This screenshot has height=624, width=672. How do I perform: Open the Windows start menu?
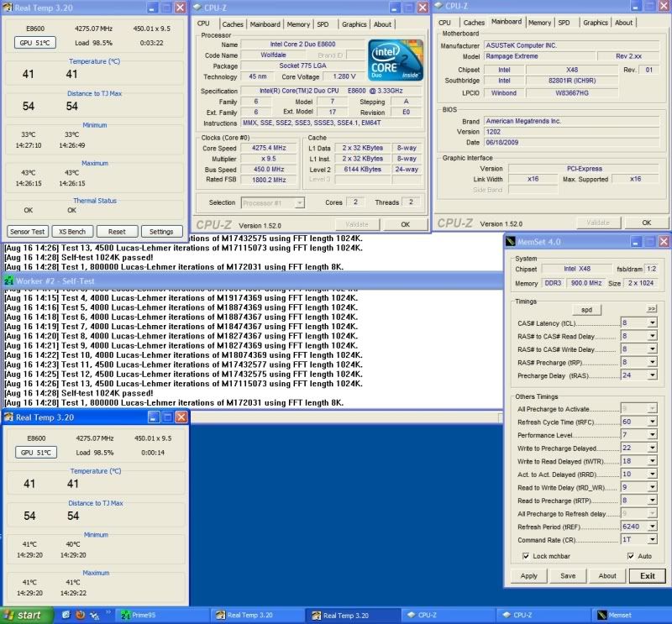coord(27,615)
